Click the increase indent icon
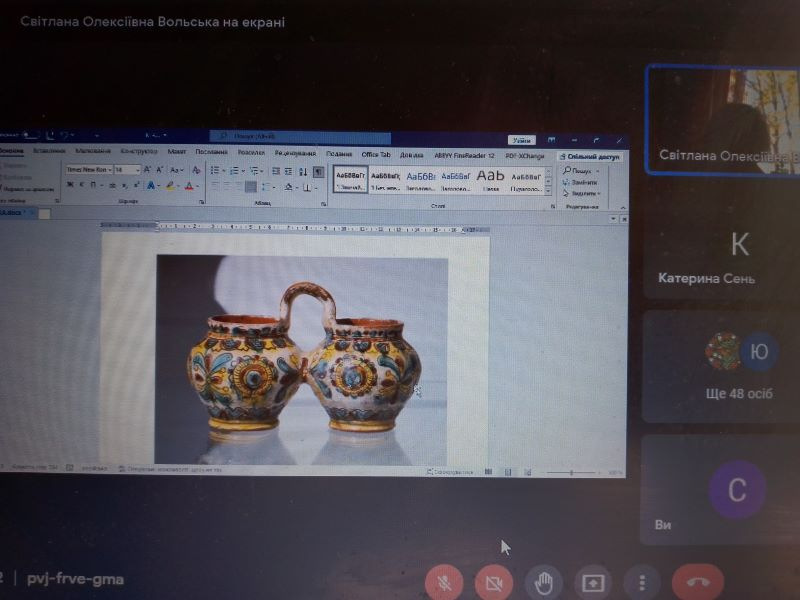Screen dimensions: 800x600 pos(288,171)
